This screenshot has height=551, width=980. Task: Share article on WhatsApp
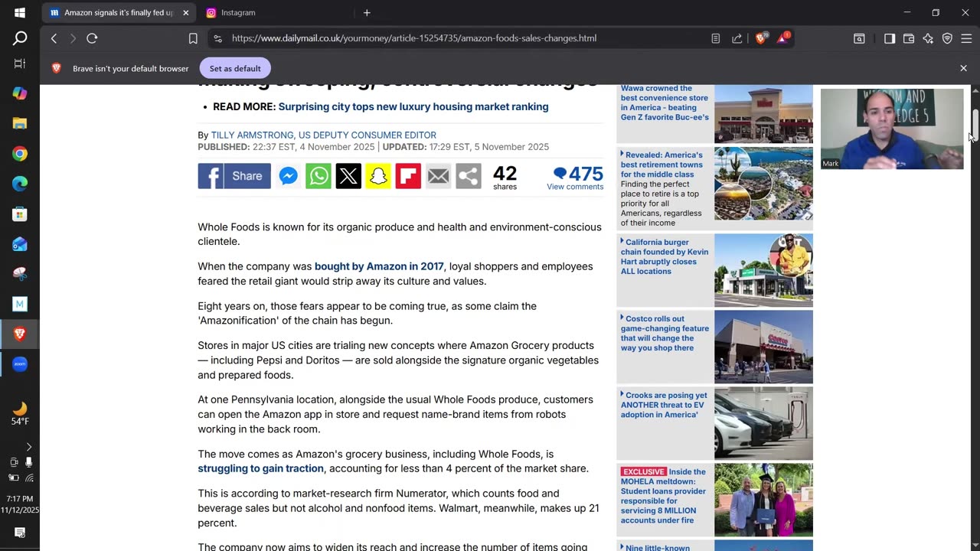pyautogui.click(x=318, y=176)
